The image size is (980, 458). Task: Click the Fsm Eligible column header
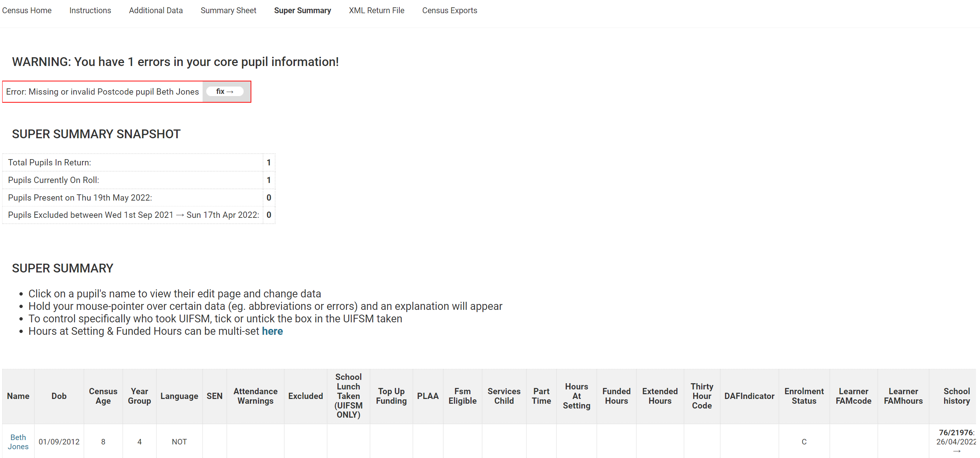click(462, 396)
